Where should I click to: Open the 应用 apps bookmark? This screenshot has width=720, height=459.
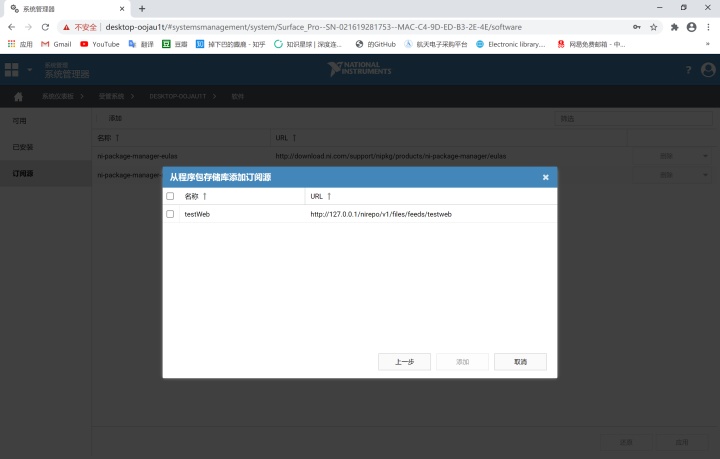[x=20, y=44]
